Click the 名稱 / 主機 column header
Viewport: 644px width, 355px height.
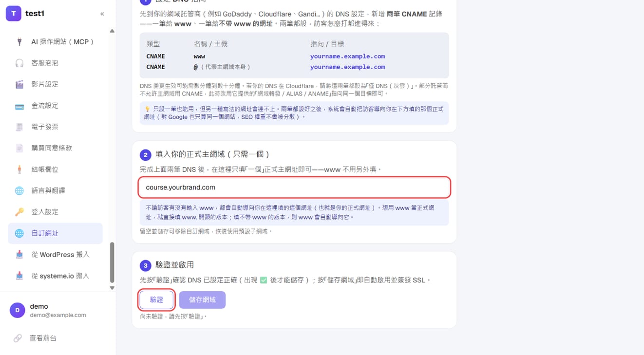[210, 44]
